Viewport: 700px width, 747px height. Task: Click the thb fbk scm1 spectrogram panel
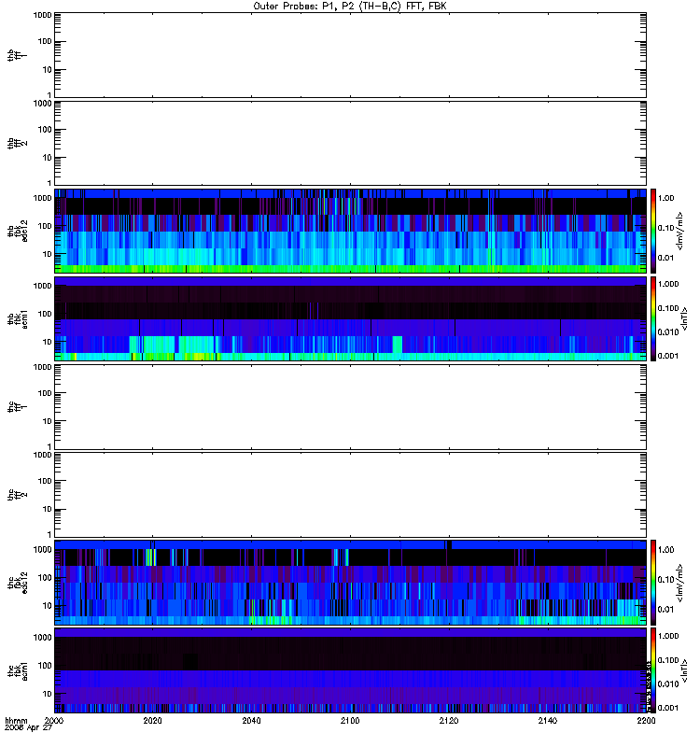[x=350, y=318]
